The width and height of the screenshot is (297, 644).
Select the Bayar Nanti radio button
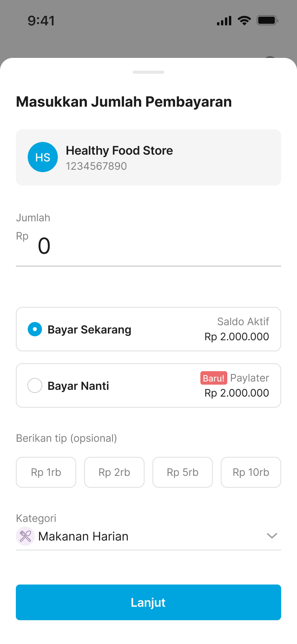coord(35,385)
